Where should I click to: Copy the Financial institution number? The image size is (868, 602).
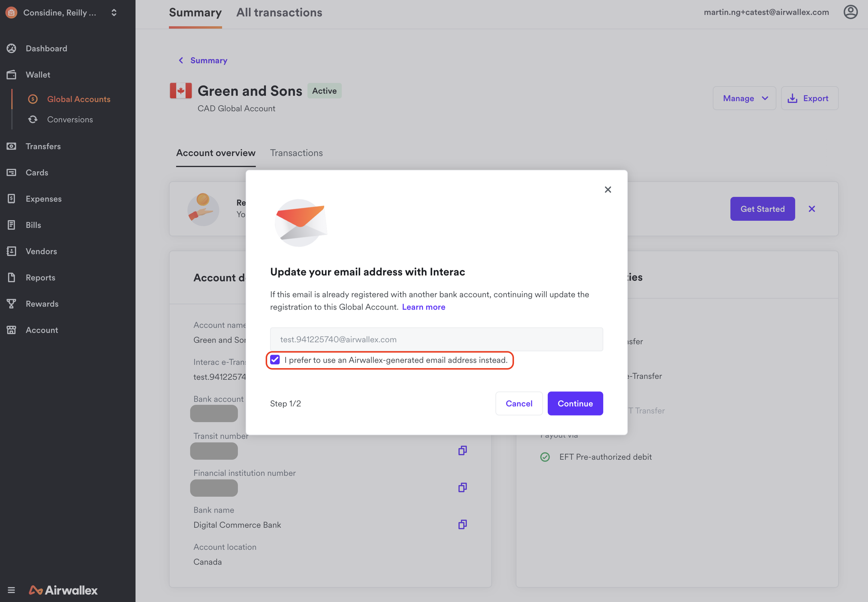click(462, 487)
